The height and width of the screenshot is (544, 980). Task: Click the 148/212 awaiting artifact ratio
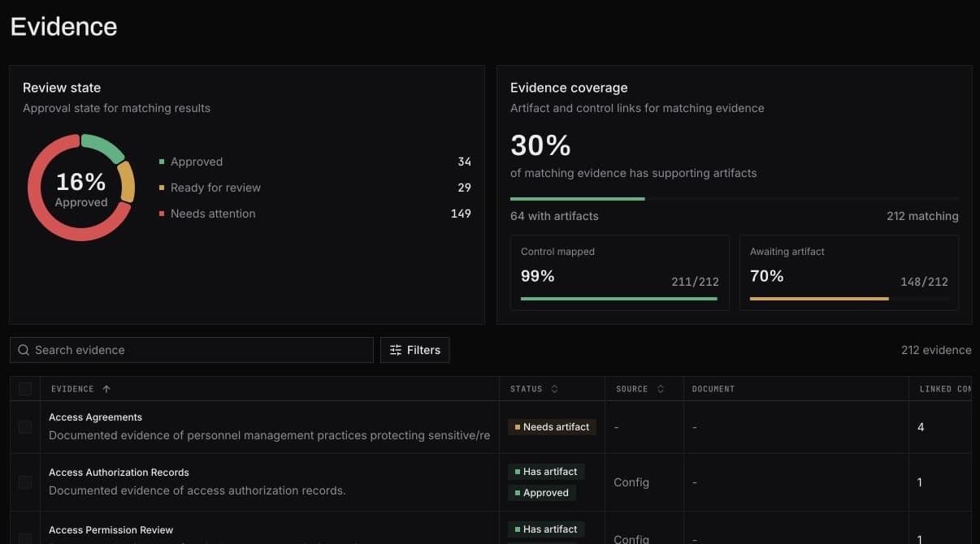pos(924,282)
